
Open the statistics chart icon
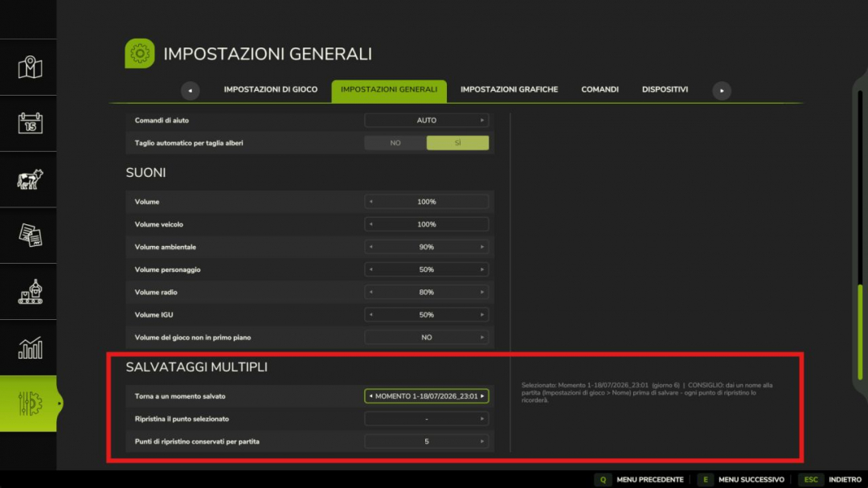pyautogui.click(x=30, y=348)
